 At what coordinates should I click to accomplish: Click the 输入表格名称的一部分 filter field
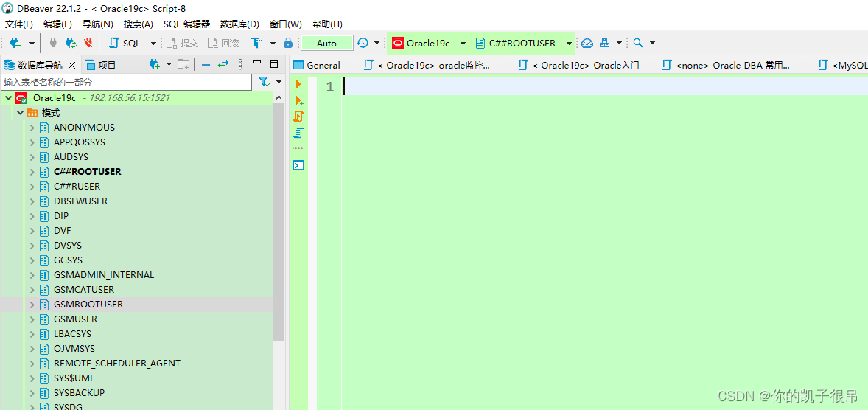[x=127, y=83]
